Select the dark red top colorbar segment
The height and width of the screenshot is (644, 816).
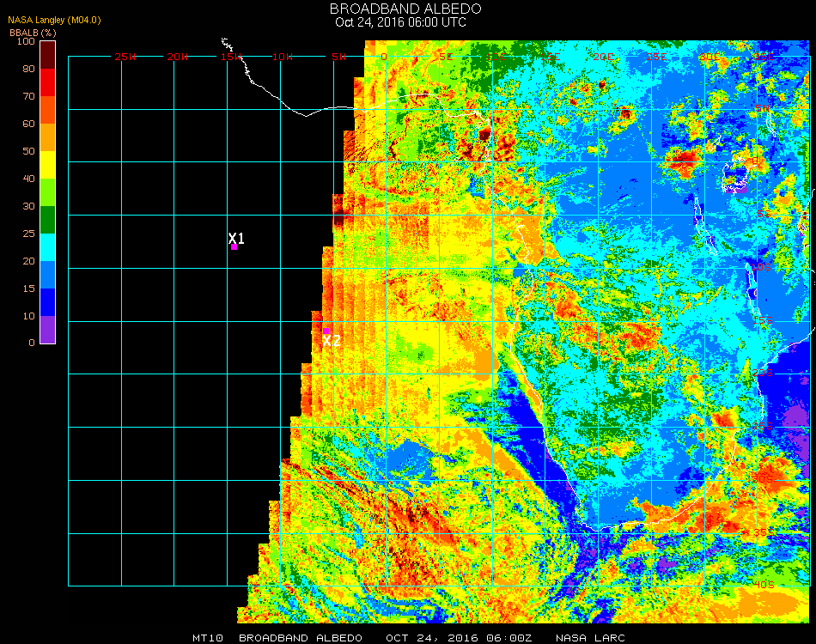click(48, 54)
